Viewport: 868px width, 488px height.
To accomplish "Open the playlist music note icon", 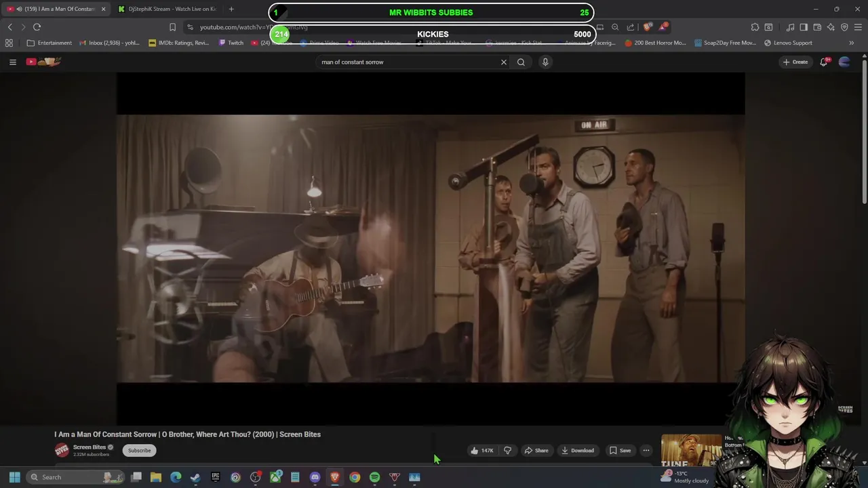I will click(x=790, y=27).
